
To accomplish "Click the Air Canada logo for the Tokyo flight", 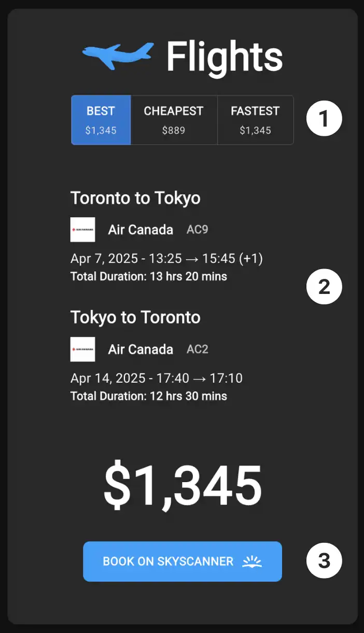I will point(83,349).
